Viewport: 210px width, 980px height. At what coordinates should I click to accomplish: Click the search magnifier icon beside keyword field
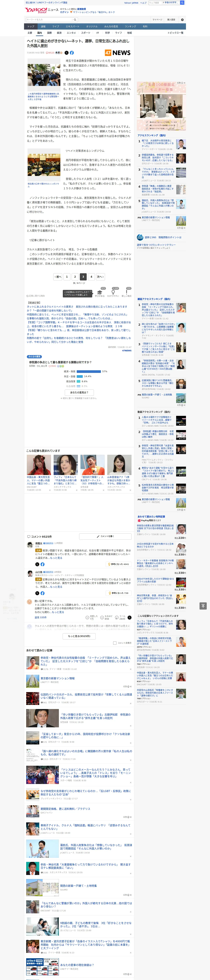point(75,19)
